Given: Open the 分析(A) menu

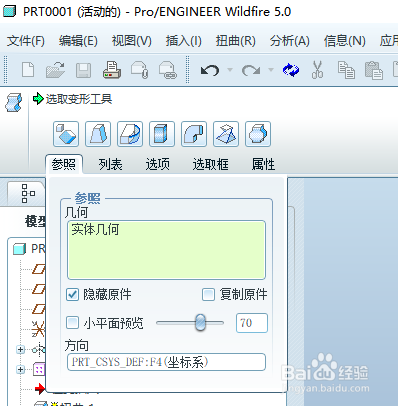Looking at the screenshot, I should click(290, 41).
